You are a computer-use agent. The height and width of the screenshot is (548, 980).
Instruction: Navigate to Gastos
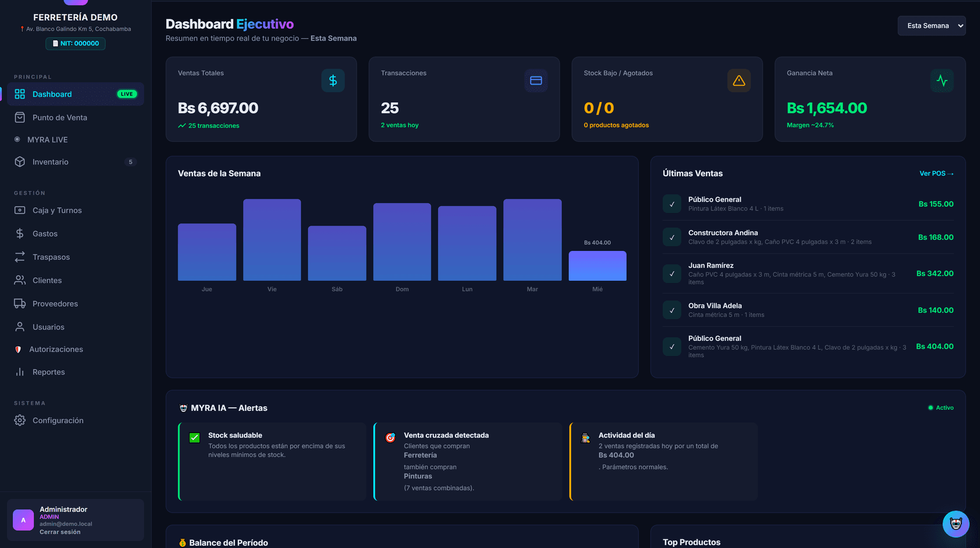pyautogui.click(x=75, y=233)
